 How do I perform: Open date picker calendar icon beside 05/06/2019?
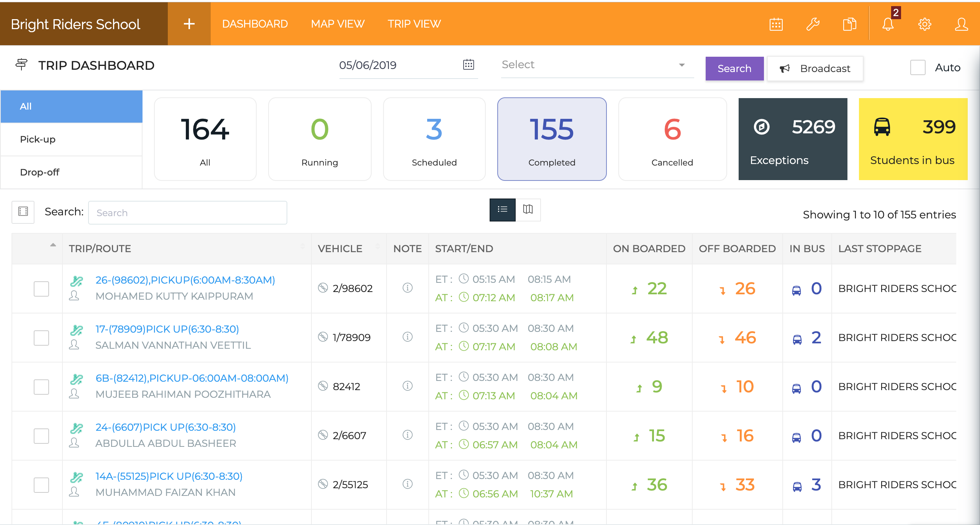pyautogui.click(x=469, y=64)
